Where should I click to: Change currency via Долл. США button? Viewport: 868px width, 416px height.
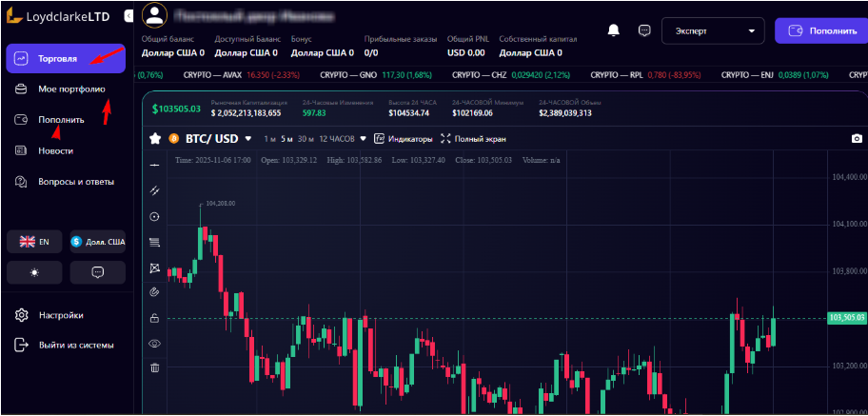tap(98, 242)
